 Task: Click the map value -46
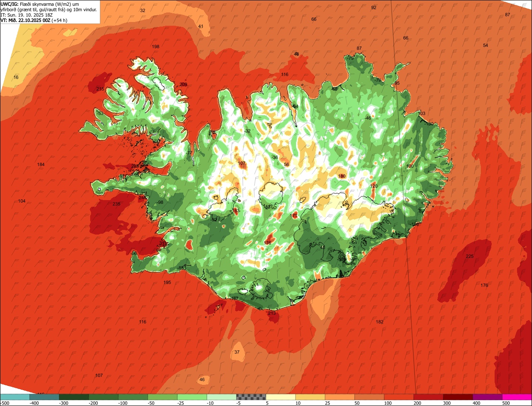point(367,118)
